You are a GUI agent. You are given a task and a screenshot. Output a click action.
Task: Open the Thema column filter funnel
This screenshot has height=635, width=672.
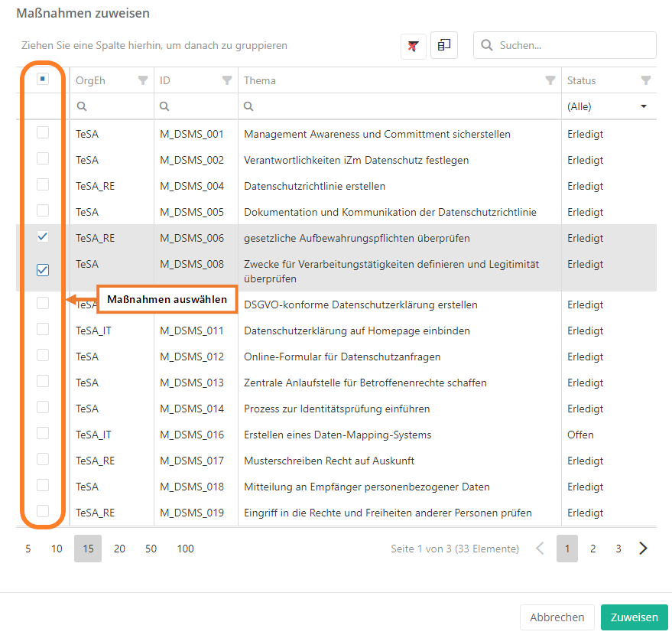pos(550,80)
